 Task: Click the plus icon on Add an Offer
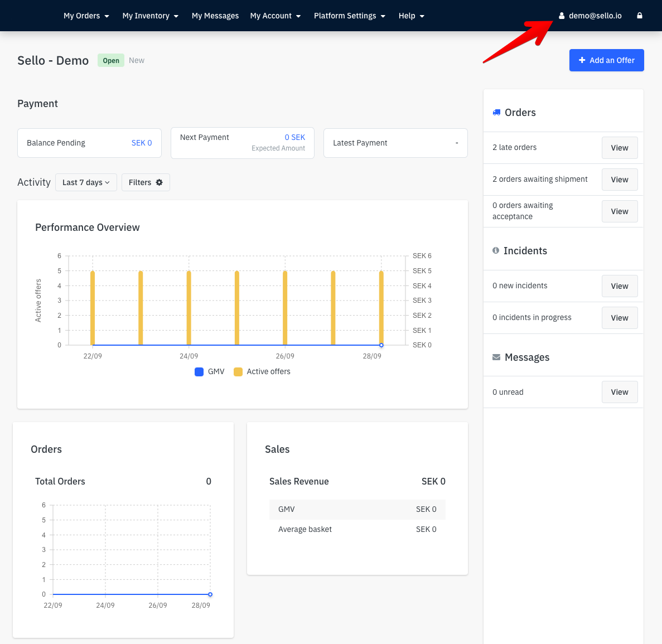(x=582, y=60)
